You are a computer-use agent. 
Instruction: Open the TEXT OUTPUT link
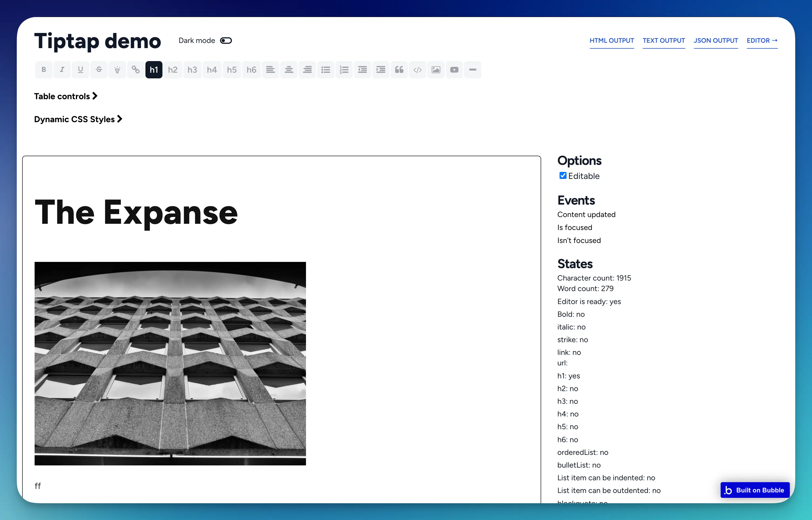click(664, 41)
